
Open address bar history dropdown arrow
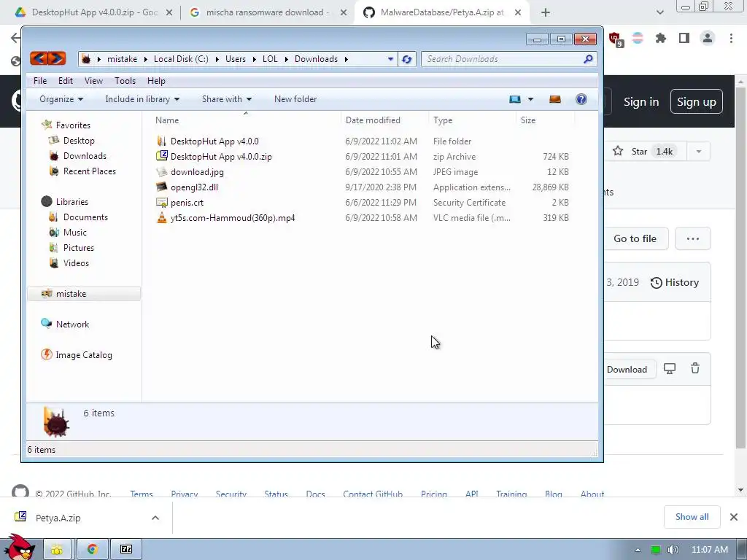point(390,59)
